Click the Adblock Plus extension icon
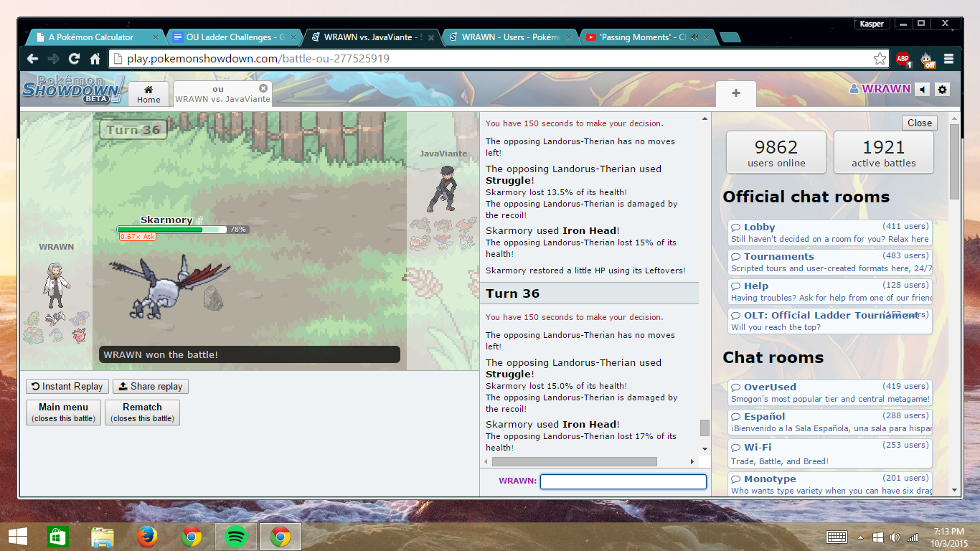Screen dimensions: 980x551 click(x=903, y=59)
